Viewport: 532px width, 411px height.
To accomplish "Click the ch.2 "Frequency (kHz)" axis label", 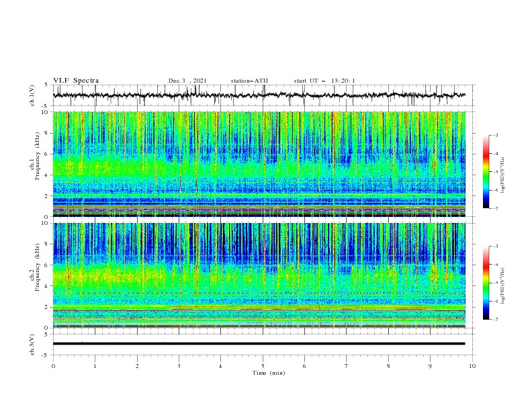I will pos(38,267).
